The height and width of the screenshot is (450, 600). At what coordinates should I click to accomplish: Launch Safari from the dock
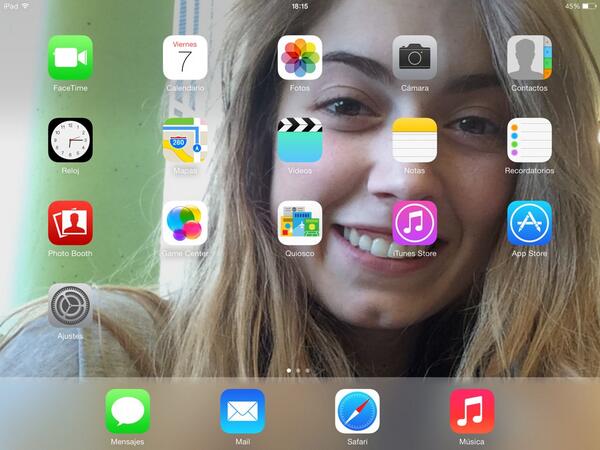tap(357, 411)
